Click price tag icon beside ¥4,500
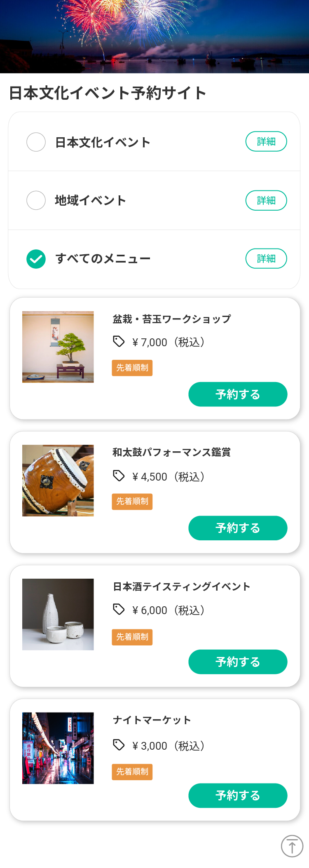 [x=119, y=476]
